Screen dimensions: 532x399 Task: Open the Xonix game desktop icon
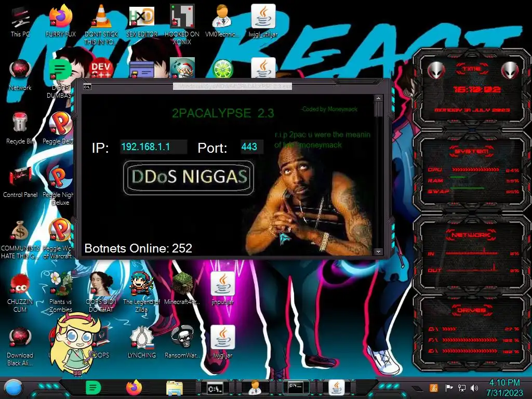pos(182,24)
